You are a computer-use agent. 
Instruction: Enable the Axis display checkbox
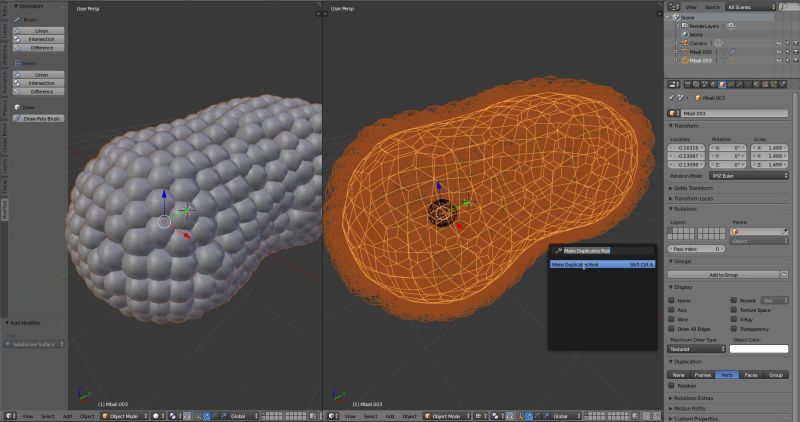pos(671,310)
